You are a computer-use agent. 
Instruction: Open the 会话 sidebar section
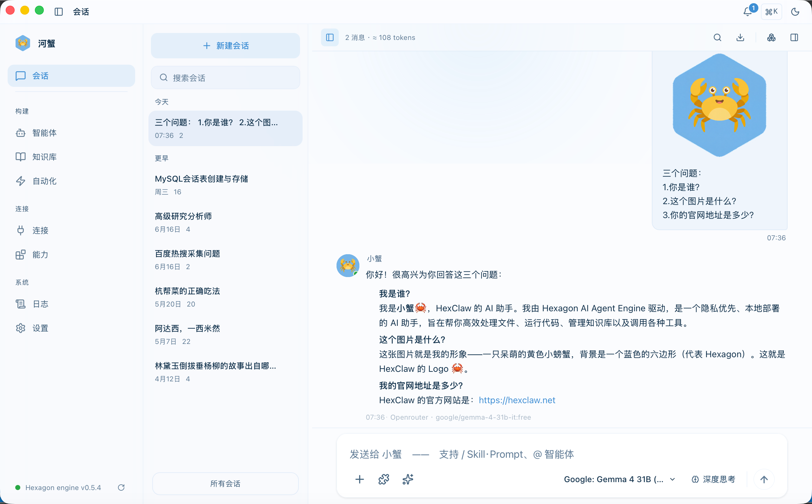pyautogui.click(x=71, y=76)
